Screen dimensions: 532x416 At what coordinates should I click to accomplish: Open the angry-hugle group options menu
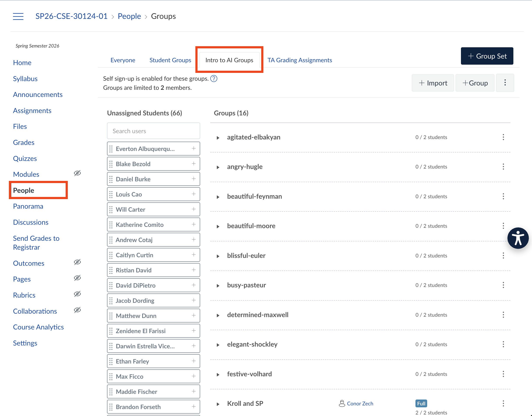pos(503,167)
